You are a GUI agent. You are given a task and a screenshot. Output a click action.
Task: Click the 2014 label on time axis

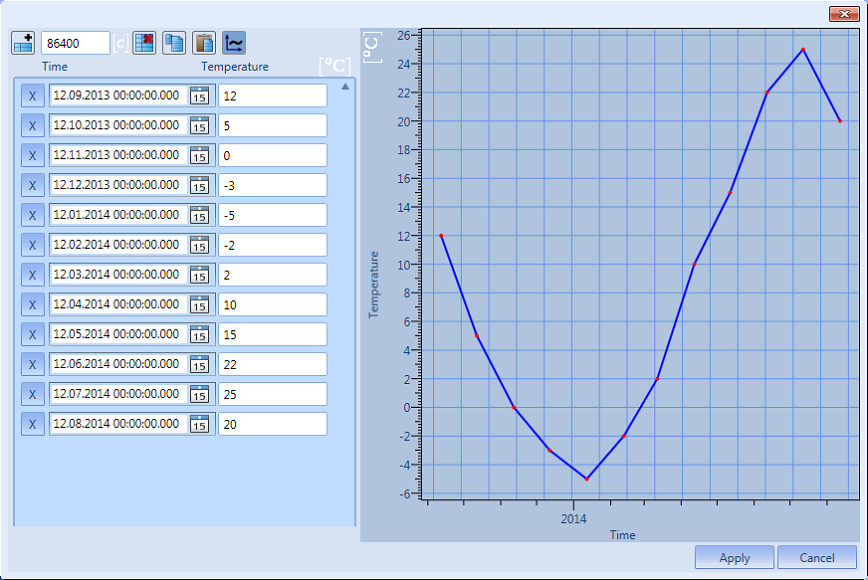pyautogui.click(x=574, y=519)
